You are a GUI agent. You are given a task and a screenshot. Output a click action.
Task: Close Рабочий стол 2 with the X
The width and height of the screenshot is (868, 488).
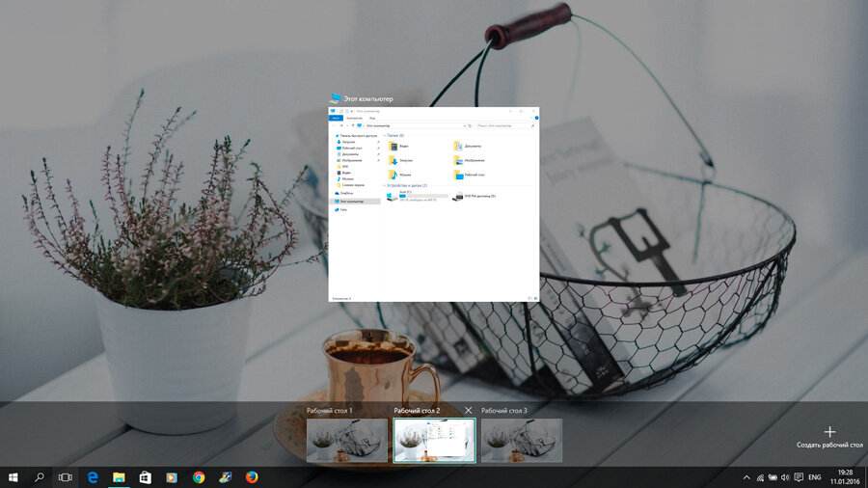[469, 410]
